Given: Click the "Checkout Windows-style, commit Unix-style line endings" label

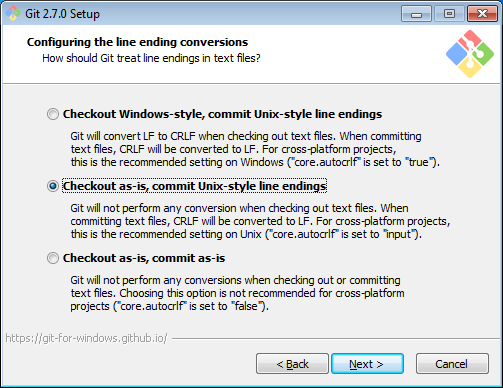Looking at the screenshot, I should pos(222,114).
